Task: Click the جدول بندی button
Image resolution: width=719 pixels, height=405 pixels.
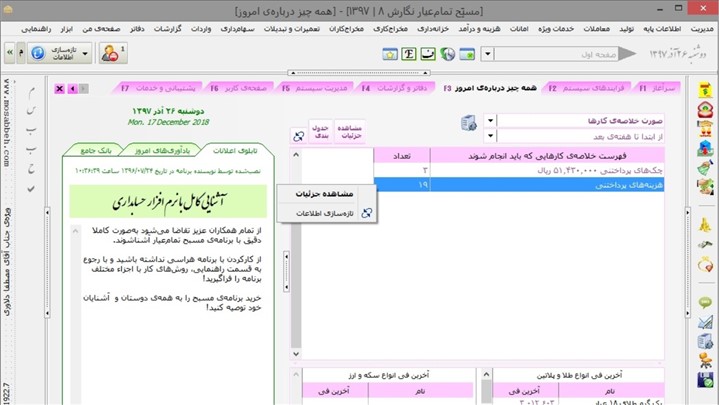Action: [x=320, y=132]
